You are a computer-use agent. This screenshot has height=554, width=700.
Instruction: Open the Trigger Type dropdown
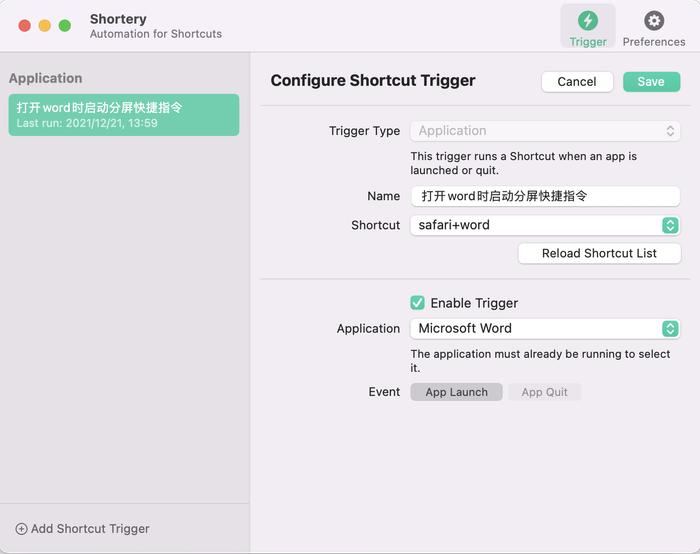pyautogui.click(x=545, y=131)
